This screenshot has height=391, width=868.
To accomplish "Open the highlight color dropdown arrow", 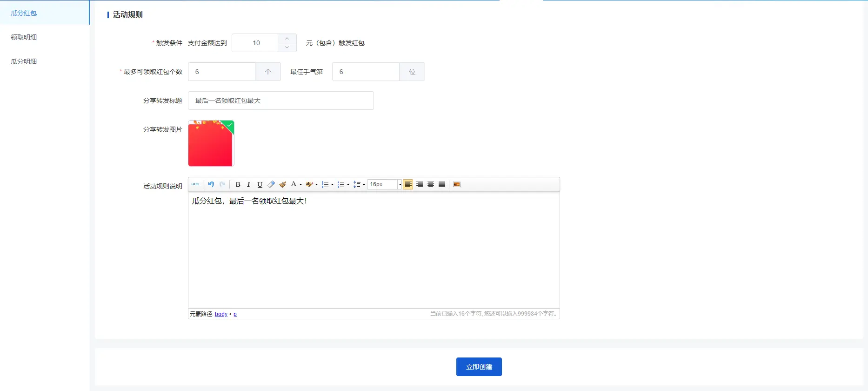I will (x=316, y=184).
